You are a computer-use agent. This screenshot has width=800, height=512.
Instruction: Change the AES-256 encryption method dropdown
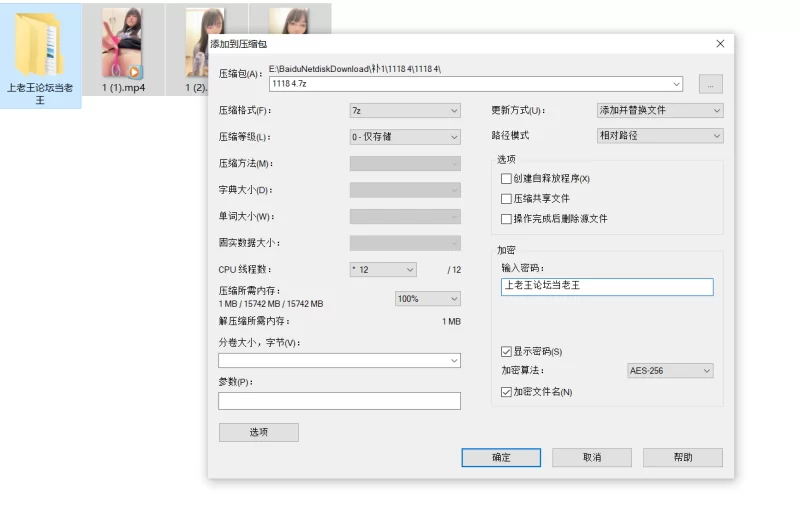point(670,371)
